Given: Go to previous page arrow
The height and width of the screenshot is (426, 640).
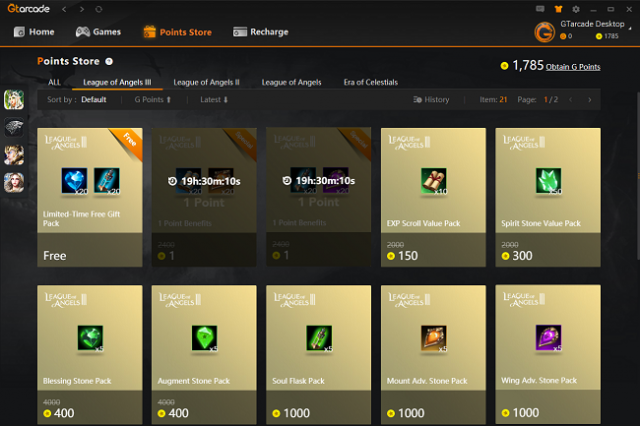Looking at the screenshot, I should coord(571,100).
